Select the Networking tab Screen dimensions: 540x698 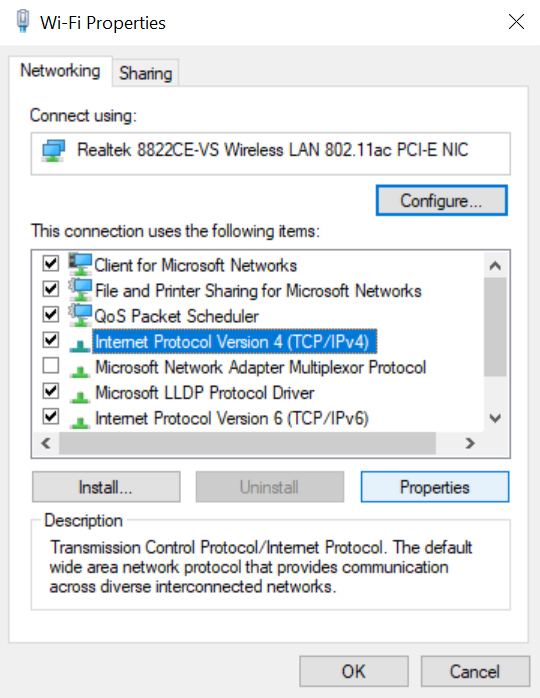[x=60, y=71]
